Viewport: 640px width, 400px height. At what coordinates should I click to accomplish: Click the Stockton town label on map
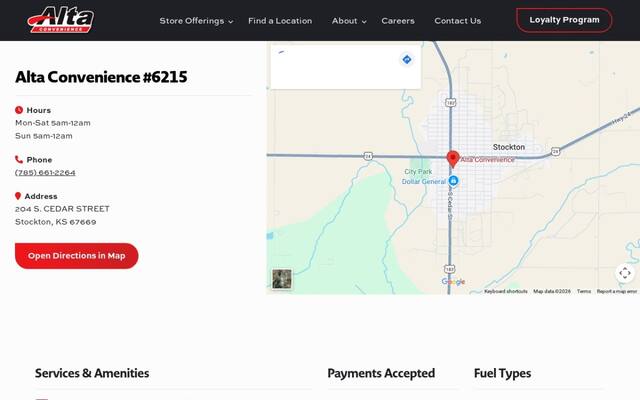pyautogui.click(x=509, y=147)
